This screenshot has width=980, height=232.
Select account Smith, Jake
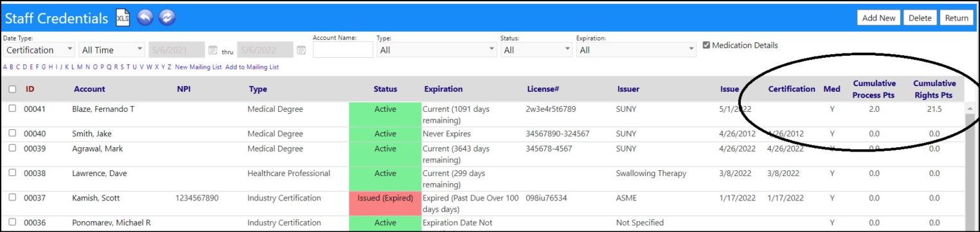pyautogui.click(x=93, y=134)
